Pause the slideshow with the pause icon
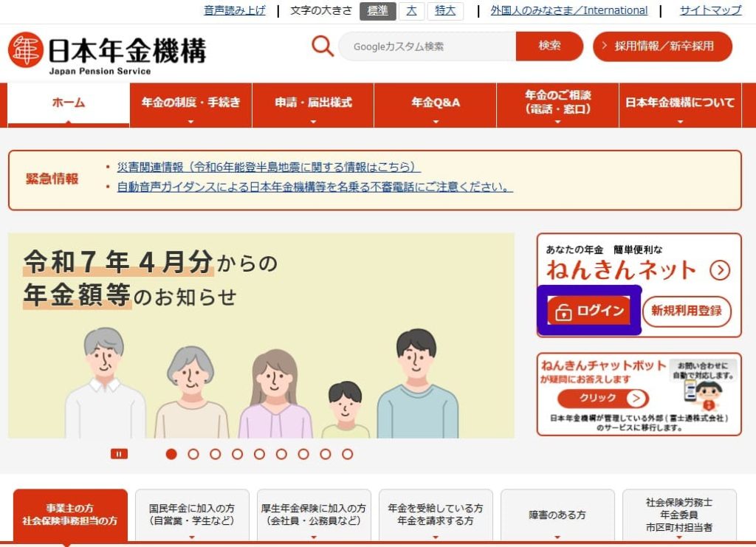Screen dimensions: 756x547 pos(119,454)
